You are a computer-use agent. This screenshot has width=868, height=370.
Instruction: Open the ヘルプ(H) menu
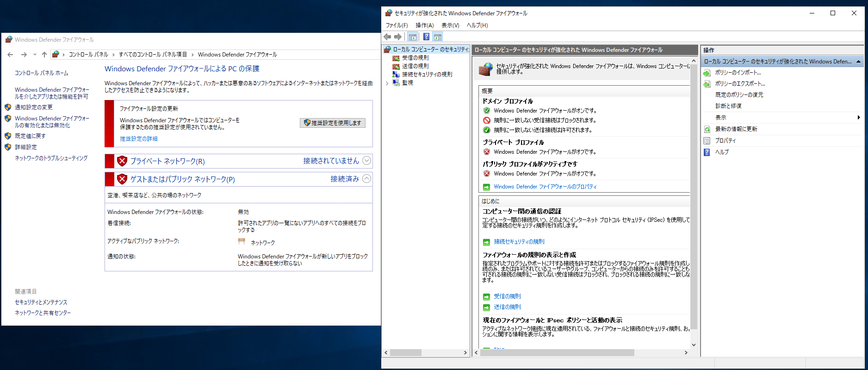click(x=477, y=25)
